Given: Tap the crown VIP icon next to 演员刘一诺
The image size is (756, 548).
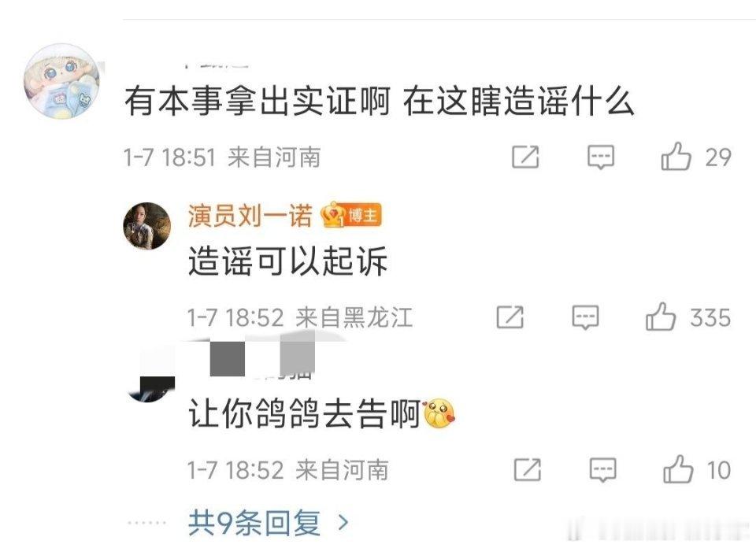Looking at the screenshot, I should click(x=334, y=215).
